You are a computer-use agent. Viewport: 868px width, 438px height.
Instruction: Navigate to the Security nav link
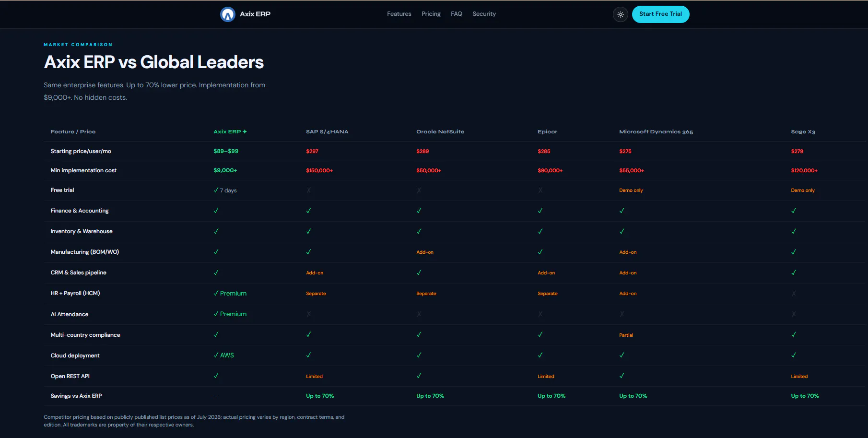[484, 14]
